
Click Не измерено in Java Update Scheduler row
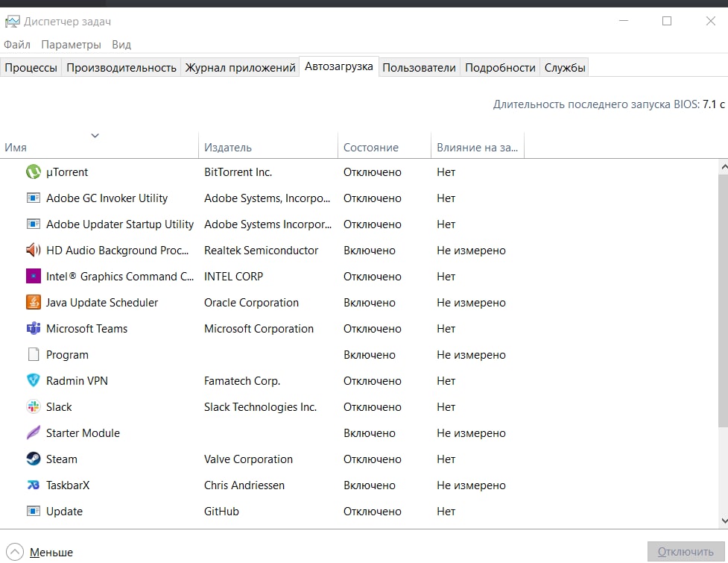[471, 303]
